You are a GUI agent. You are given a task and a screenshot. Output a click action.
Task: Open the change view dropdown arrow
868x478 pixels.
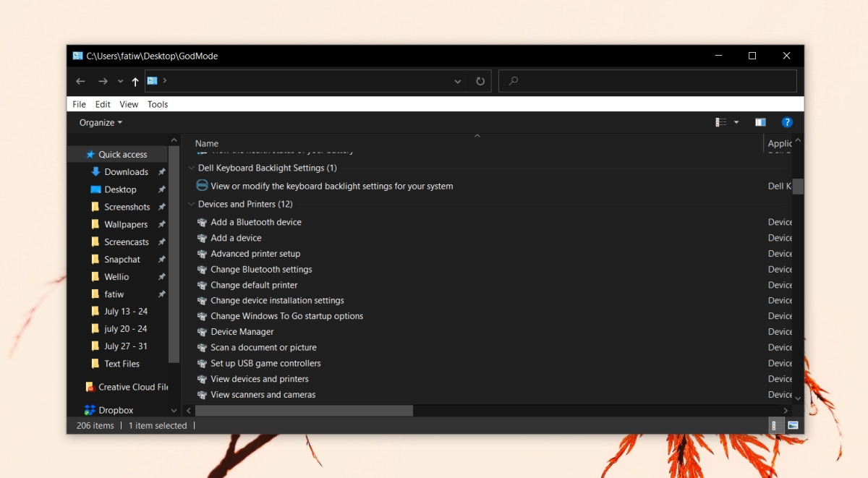(736, 121)
